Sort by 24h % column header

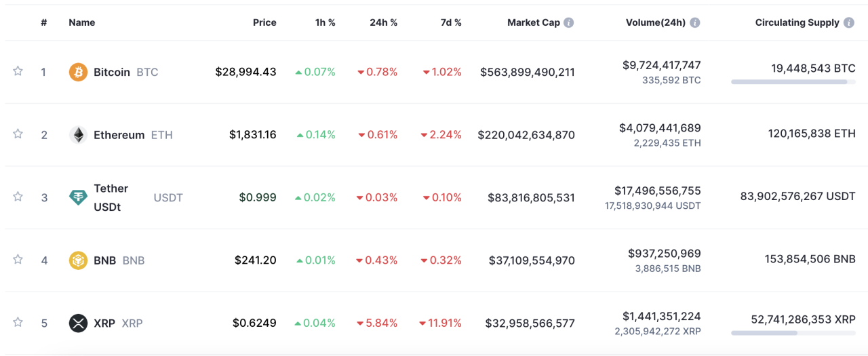pyautogui.click(x=384, y=22)
